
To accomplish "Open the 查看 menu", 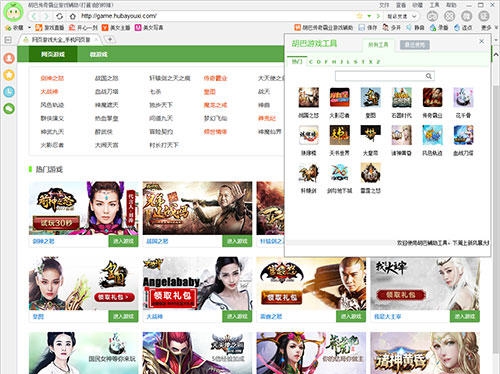I will [x=401, y=5].
